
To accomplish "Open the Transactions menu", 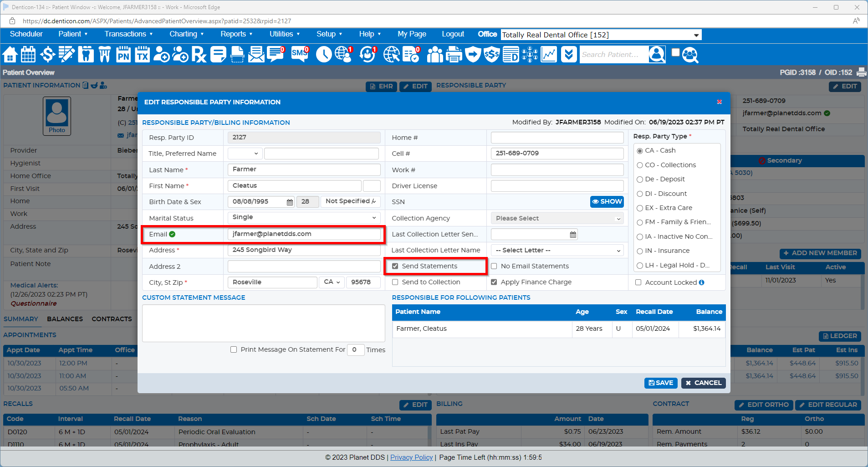I will point(128,34).
